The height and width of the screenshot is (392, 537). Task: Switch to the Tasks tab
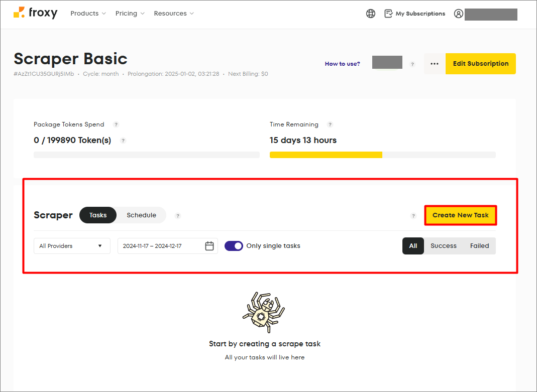tap(98, 215)
